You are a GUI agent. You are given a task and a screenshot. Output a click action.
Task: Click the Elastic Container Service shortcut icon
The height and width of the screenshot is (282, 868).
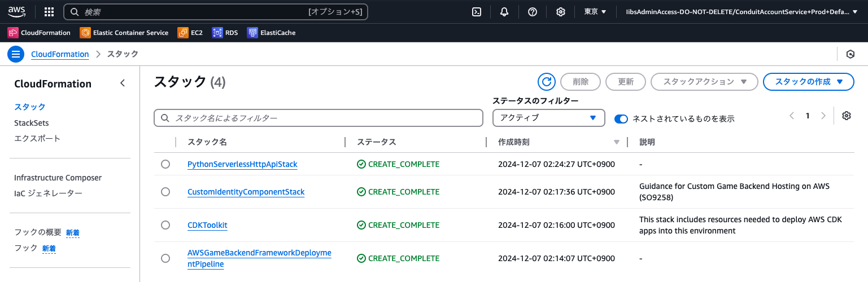pos(85,33)
